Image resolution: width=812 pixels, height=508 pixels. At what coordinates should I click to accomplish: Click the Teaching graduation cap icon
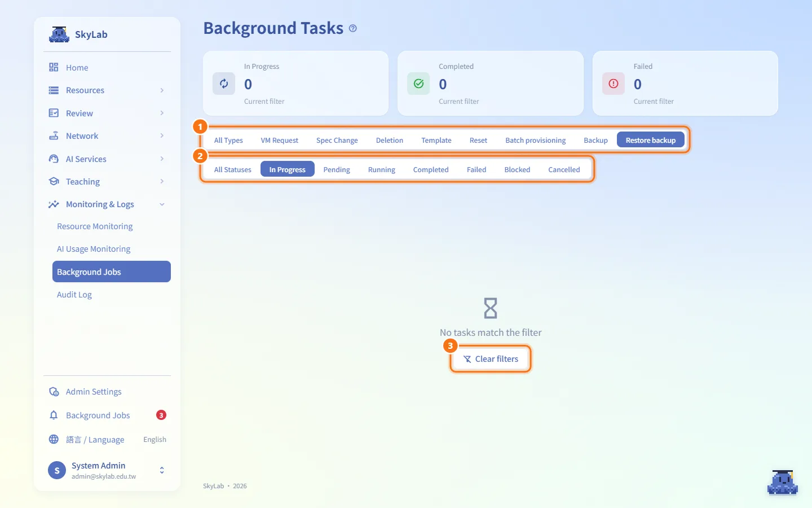coord(54,181)
